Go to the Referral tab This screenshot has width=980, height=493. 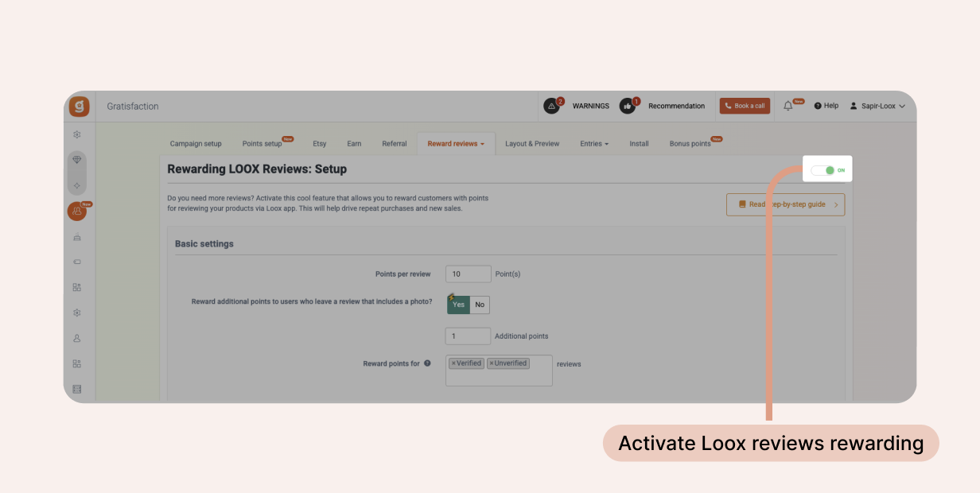coord(395,144)
